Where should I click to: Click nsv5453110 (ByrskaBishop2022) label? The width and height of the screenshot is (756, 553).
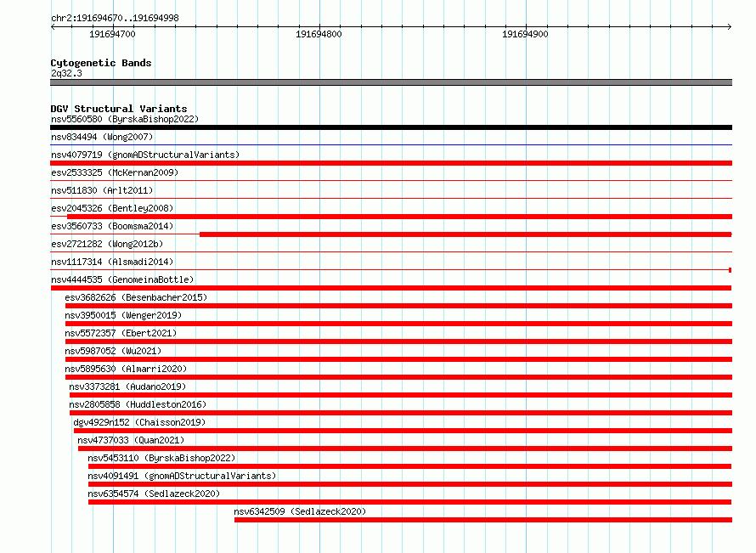161,458
